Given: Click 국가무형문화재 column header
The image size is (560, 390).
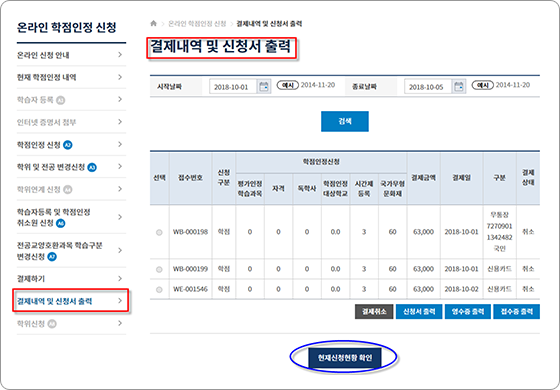Looking at the screenshot, I should (392, 189).
